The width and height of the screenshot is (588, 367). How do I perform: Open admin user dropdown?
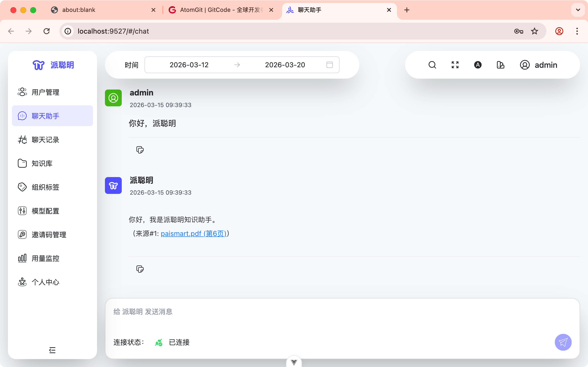point(539,65)
